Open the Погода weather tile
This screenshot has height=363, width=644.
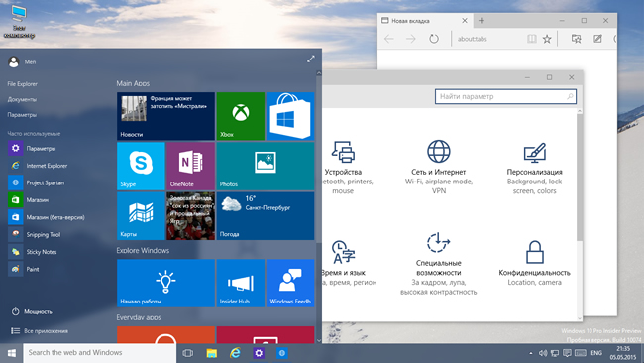point(266,216)
